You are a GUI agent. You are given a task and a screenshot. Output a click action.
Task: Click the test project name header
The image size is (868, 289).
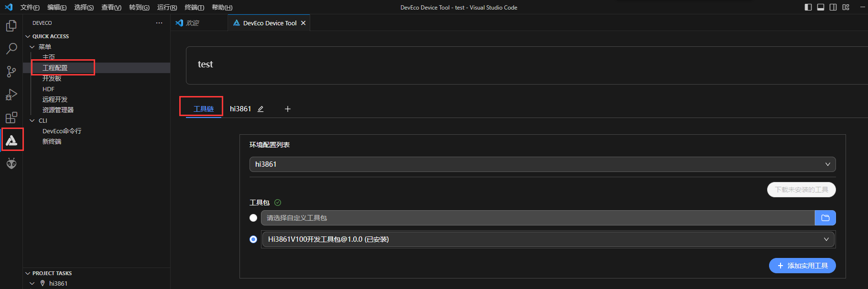pos(206,64)
